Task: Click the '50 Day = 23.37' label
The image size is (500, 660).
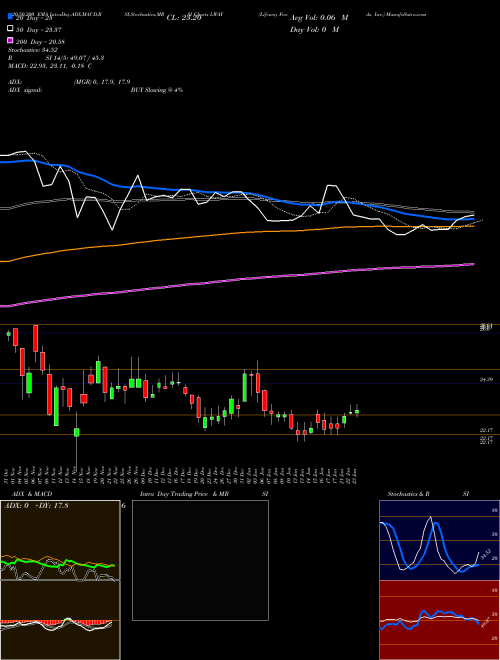Action: [x=40, y=29]
